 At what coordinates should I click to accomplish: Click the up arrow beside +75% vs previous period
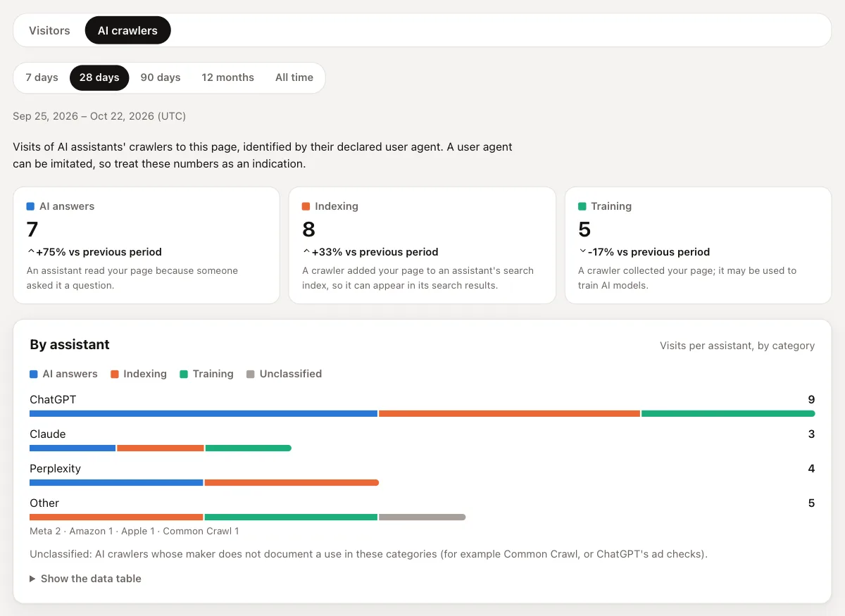point(30,252)
